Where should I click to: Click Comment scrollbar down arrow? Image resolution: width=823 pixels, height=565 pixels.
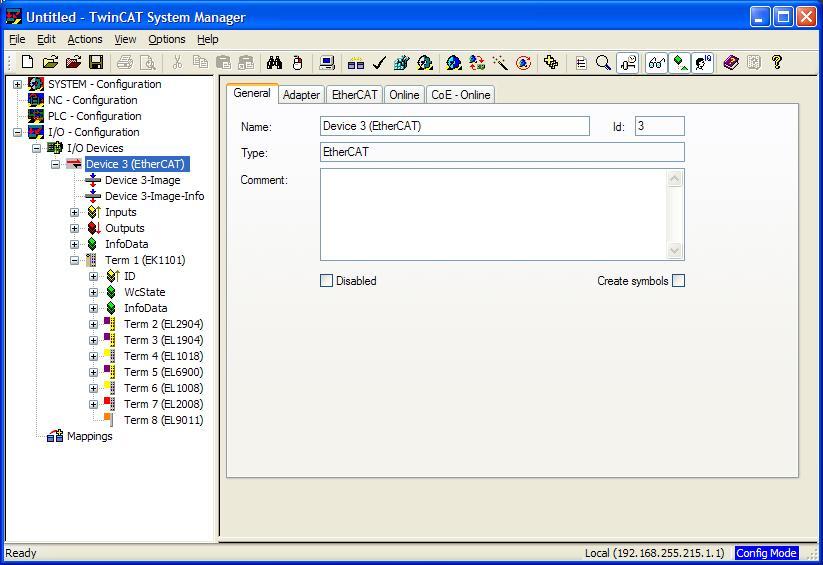tap(674, 250)
